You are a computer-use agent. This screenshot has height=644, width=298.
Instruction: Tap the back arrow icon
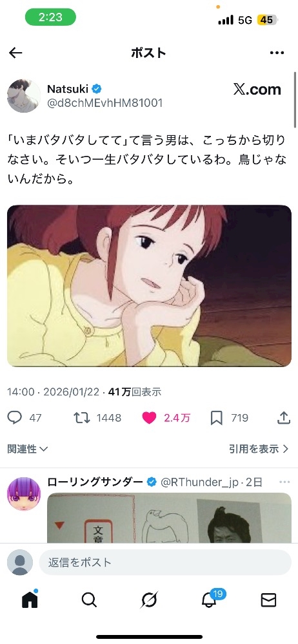click(15, 53)
